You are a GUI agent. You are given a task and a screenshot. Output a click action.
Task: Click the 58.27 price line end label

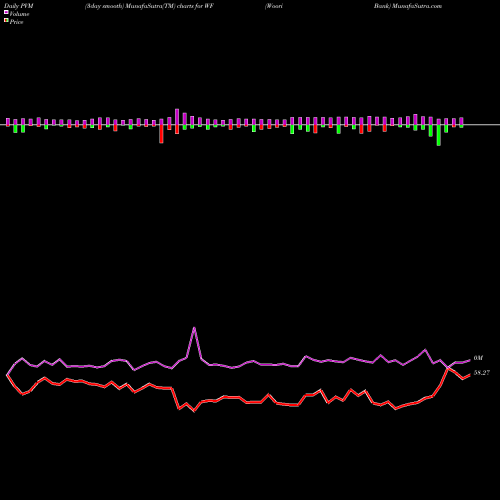tap(482, 373)
